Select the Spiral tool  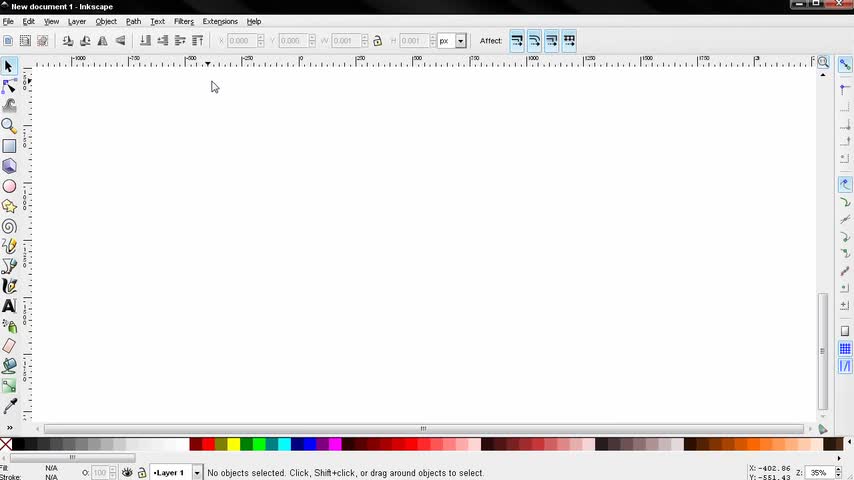click(9, 226)
